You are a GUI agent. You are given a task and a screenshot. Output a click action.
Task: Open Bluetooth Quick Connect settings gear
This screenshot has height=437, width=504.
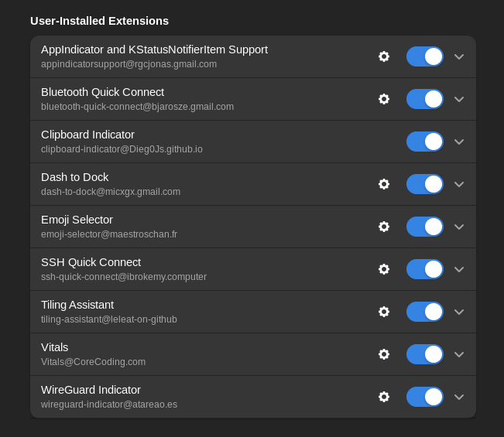click(x=384, y=99)
